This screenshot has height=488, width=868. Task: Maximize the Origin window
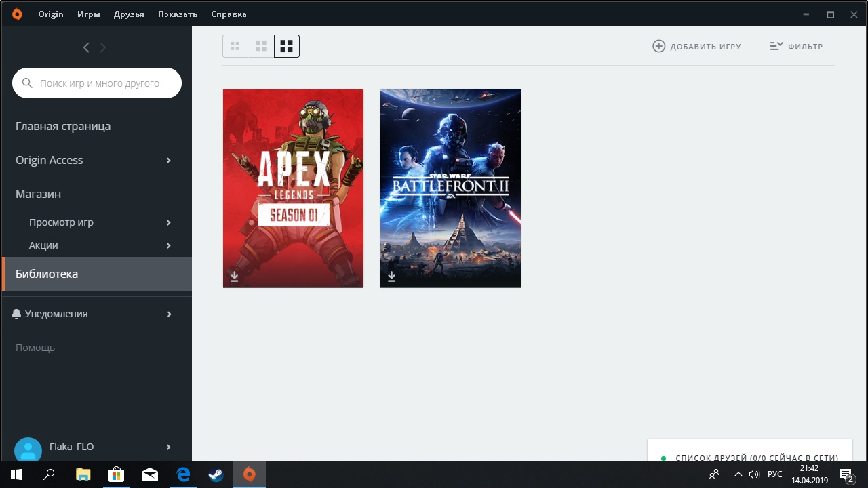(x=830, y=14)
